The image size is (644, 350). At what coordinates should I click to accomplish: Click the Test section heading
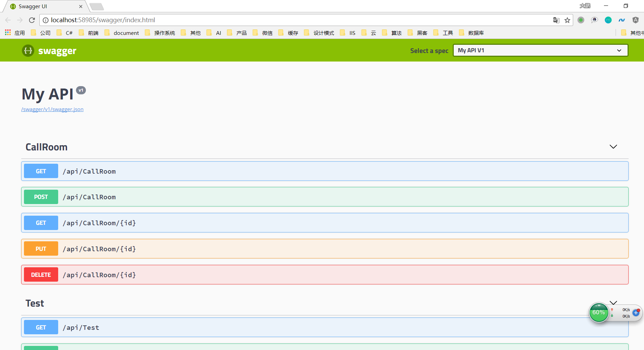point(35,303)
